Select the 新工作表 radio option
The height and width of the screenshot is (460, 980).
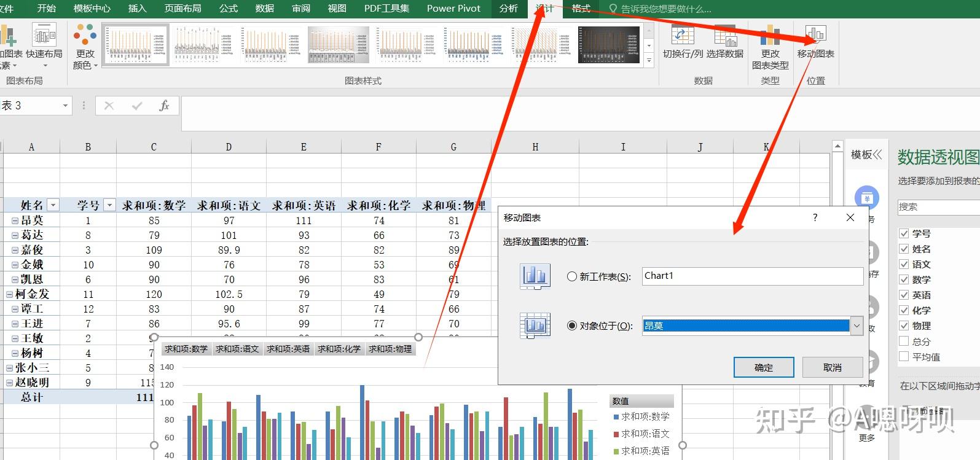(572, 277)
